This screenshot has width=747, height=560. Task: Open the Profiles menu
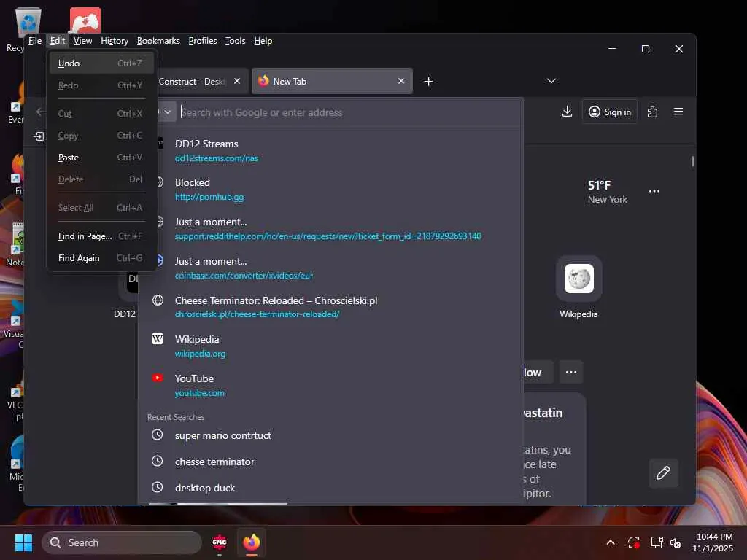tap(203, 41)
